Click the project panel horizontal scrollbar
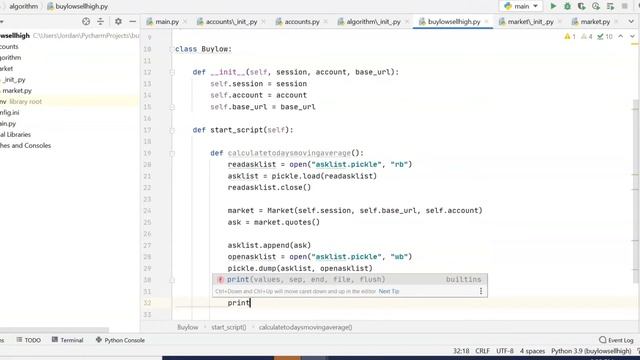Image resolution: width=640 pixels, height=360 pixels. tap(54, 330)
